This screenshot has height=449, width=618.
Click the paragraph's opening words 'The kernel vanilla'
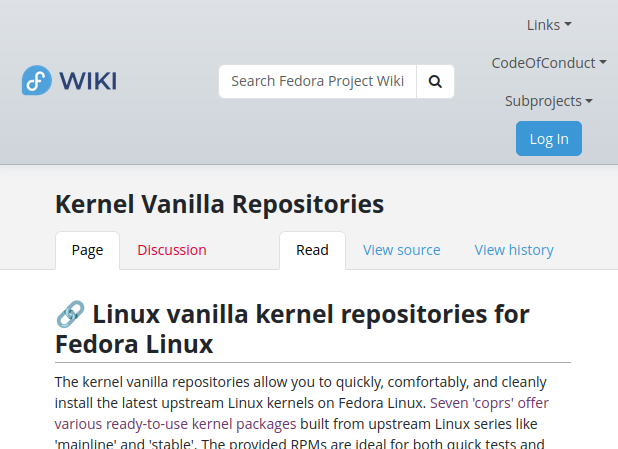(110, 382)
